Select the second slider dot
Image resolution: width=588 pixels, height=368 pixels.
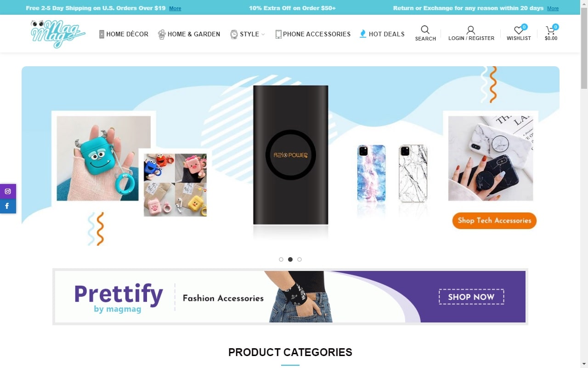tap(290, 259)
